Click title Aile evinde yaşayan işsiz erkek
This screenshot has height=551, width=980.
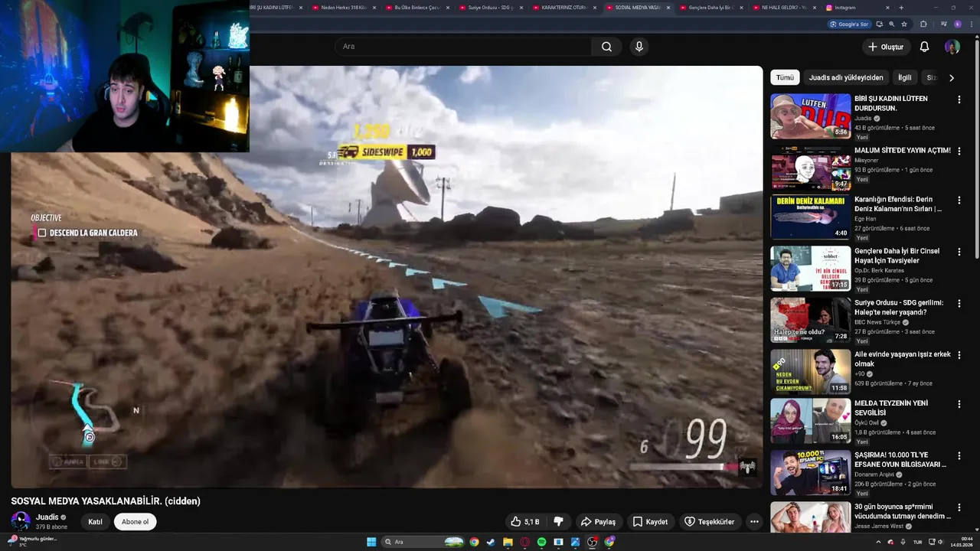tap(902, 359)
